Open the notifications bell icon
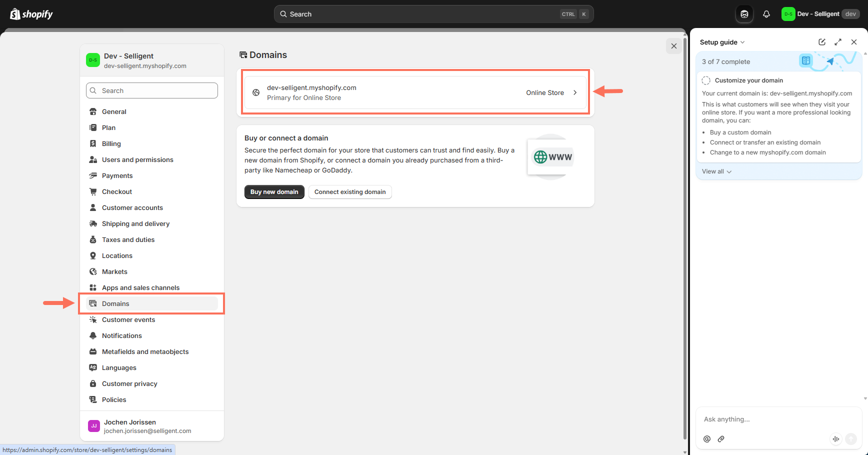868x455 pixels. click(x=766, y=14)
